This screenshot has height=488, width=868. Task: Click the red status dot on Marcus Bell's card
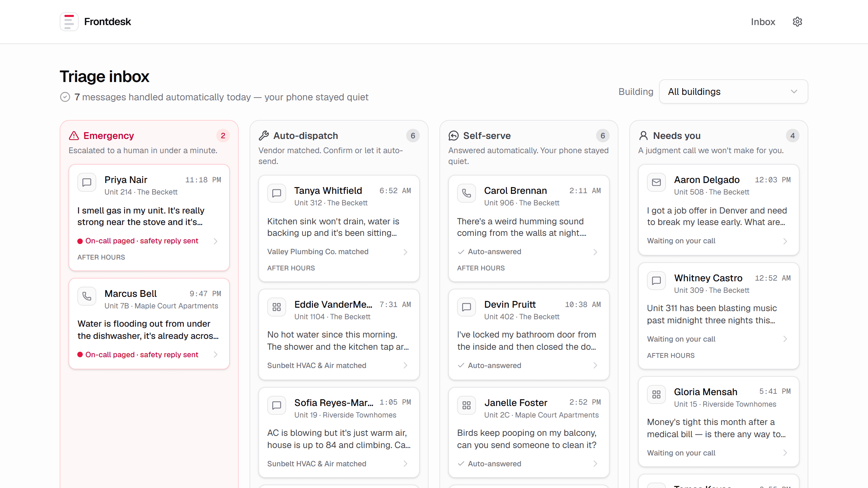tap(80, 354)
